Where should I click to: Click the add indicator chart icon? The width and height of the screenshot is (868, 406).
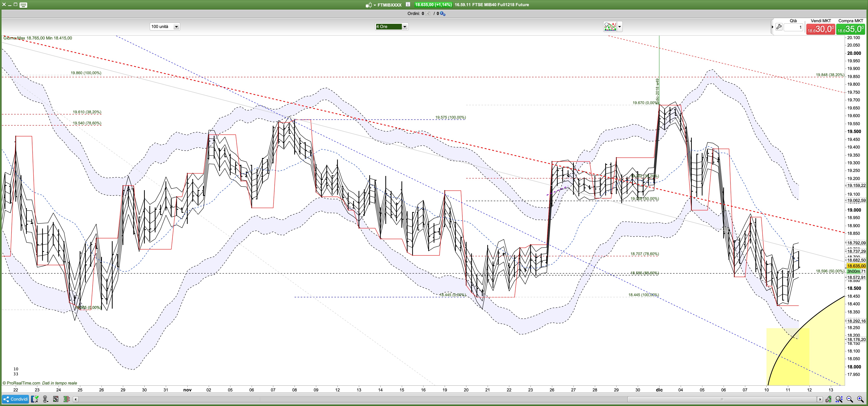point(610,27)
